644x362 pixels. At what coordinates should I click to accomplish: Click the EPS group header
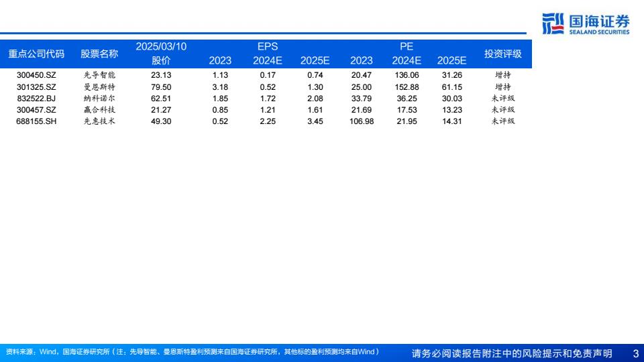pos(268,46)
